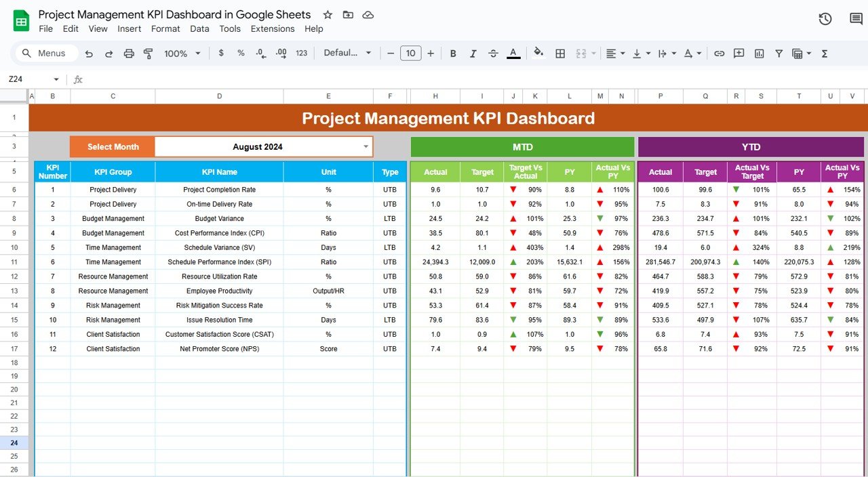868x477 pixels.
Task: Open the Help menu
Action: [313, 29]
